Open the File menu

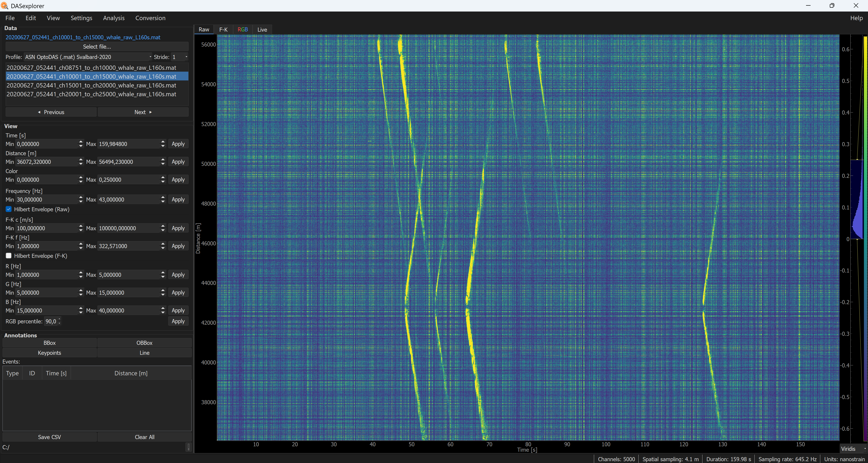(10, 18)
